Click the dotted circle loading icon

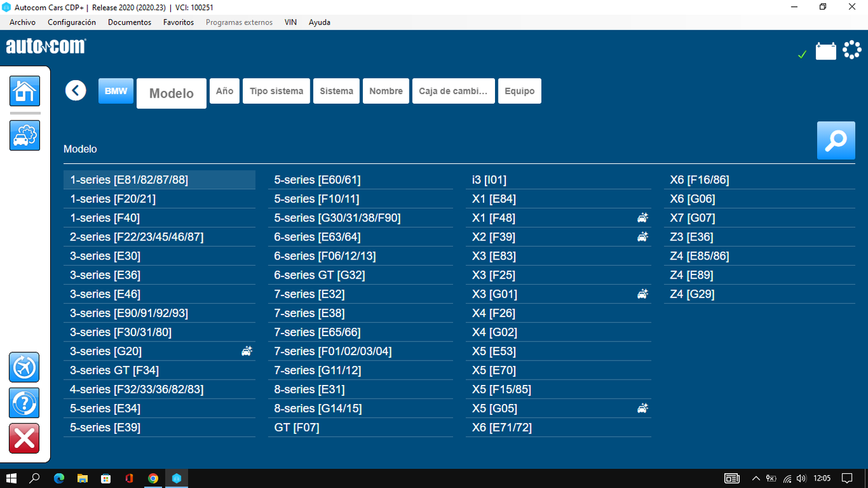coord(852,50)
